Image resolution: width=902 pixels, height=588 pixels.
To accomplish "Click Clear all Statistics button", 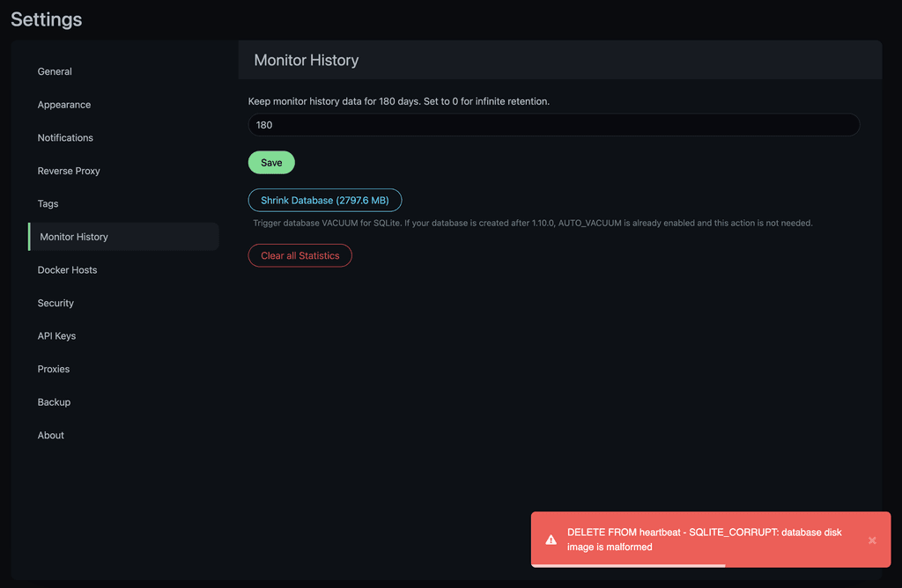I will click(x=299, y=255).
